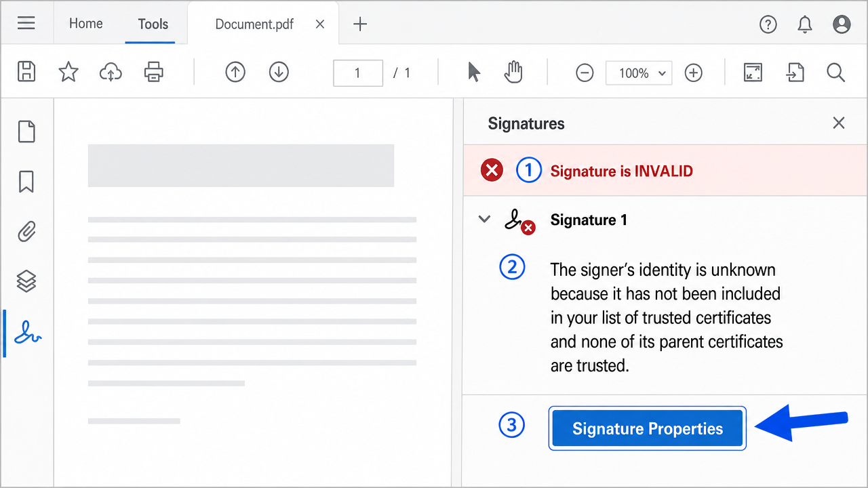Open the attachments paperclip panel
The width and height of the screenshot is (868, 488).
26,232
